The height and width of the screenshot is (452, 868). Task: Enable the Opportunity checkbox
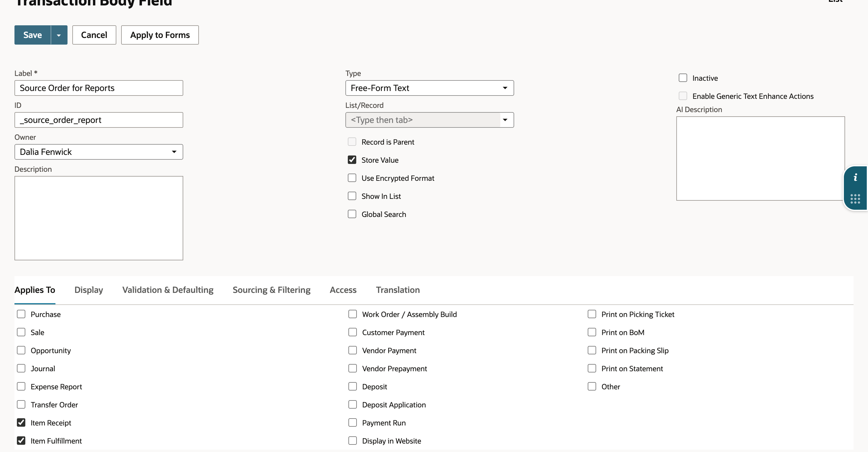tap(21, 350)
